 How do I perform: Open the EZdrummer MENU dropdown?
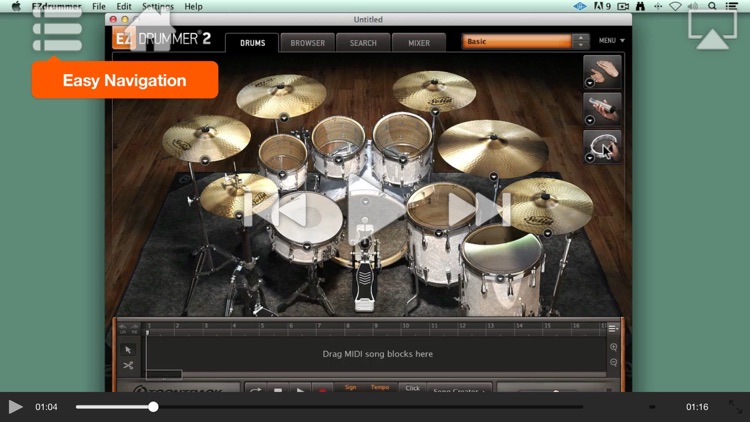[x=611, y=41]
